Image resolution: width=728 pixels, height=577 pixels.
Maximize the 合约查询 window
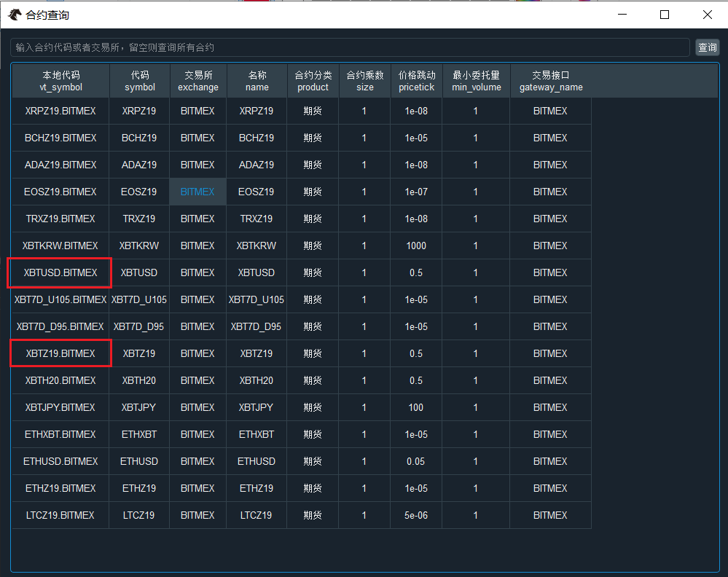(665, 15)
